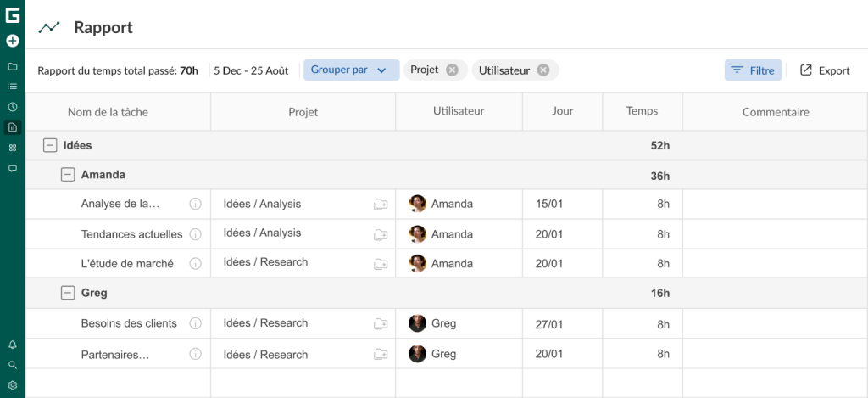Click the Export button
This screenshot has height=398, width=868.
pyautogui.click(x=825, y=70)
